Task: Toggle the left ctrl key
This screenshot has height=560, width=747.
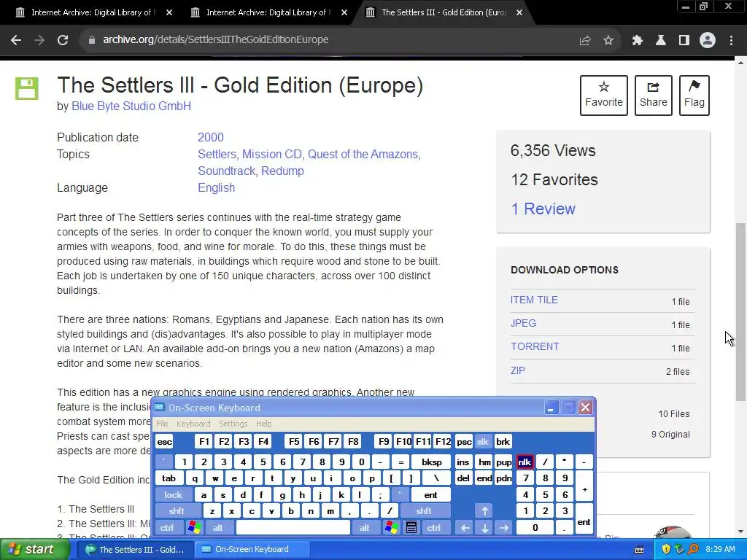Action: click(167, 528)
